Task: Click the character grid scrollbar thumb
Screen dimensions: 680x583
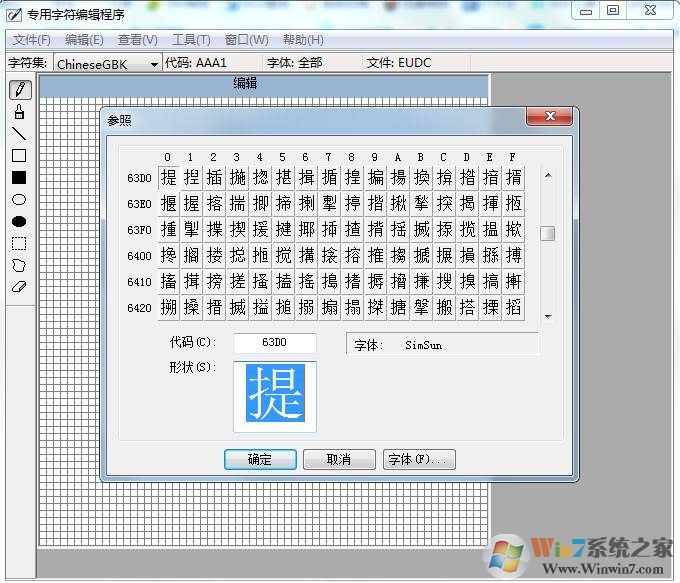Action: [x=547, y=234]
